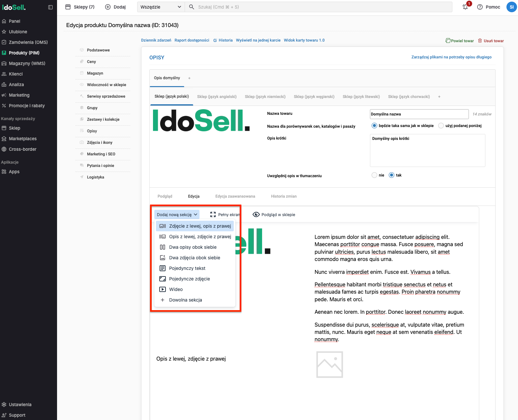Click the Podgląd w sklepie eye icon

[x=256, y=214]
